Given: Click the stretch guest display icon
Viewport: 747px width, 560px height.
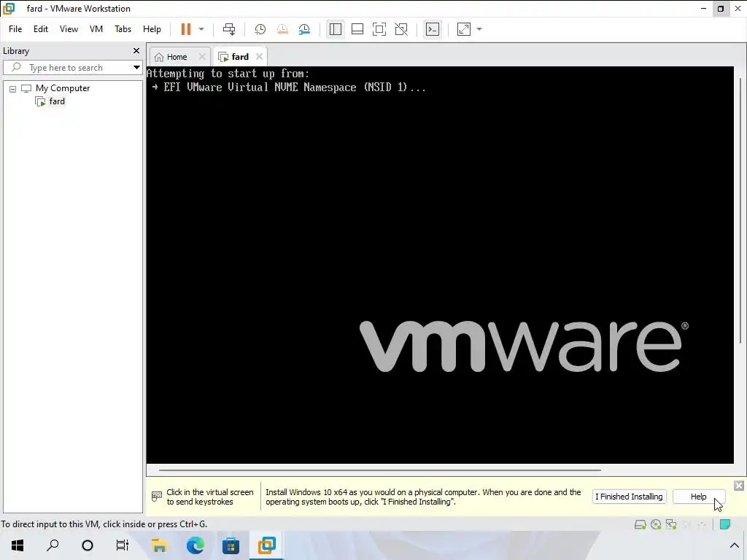Looking at the screenshot, I should [463, 29].
